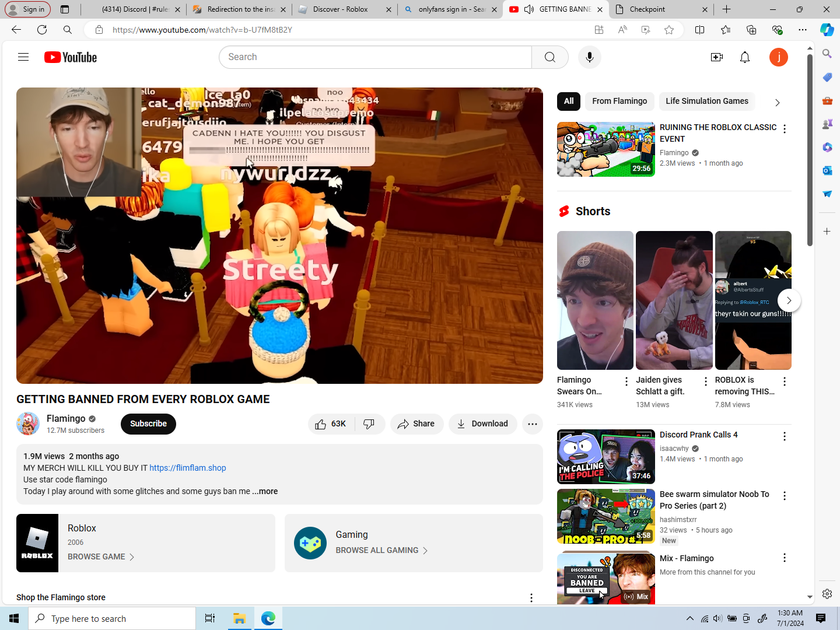Click the browser address bar URL

[x=202, y=30]
